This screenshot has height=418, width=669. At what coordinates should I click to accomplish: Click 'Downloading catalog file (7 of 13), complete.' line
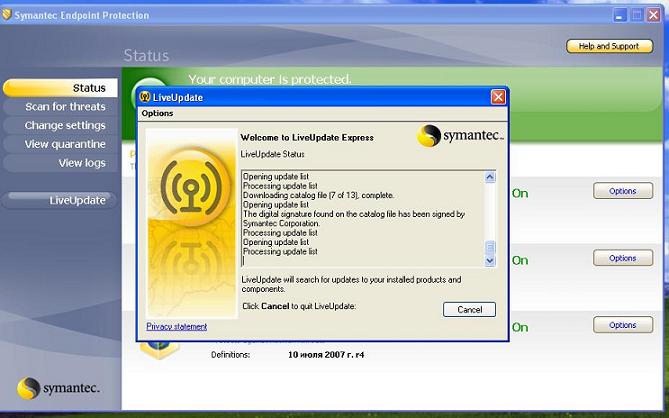[319, 195]
